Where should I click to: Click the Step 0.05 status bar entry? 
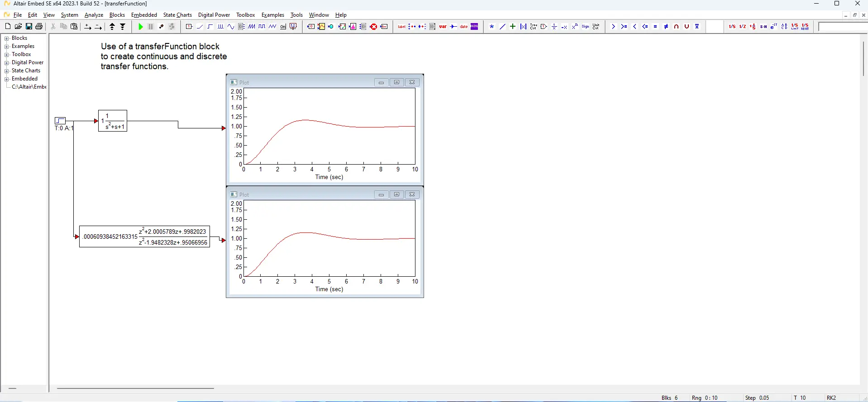pyautogui.click(x=757, y=398)
